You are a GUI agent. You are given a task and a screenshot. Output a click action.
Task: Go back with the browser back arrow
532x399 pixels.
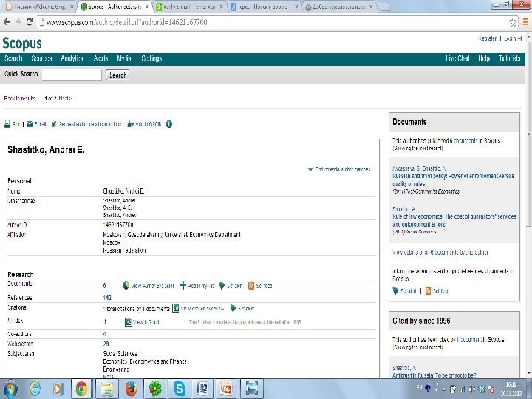coord(7,22)
